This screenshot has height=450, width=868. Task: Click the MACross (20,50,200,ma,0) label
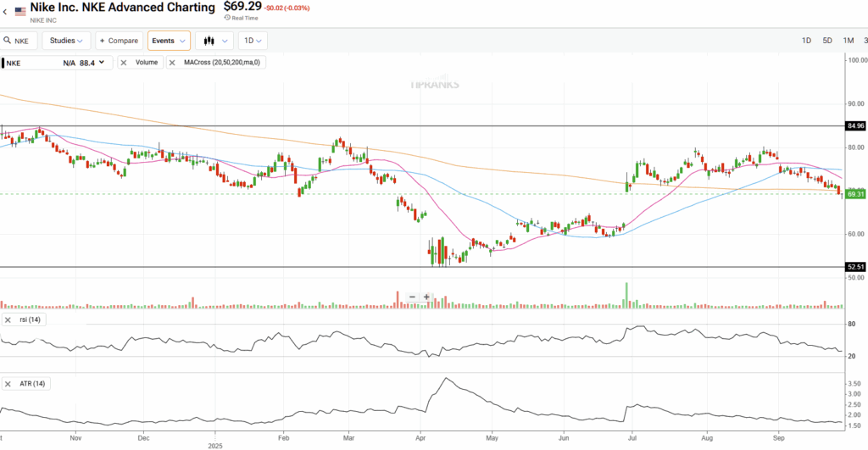222,63
